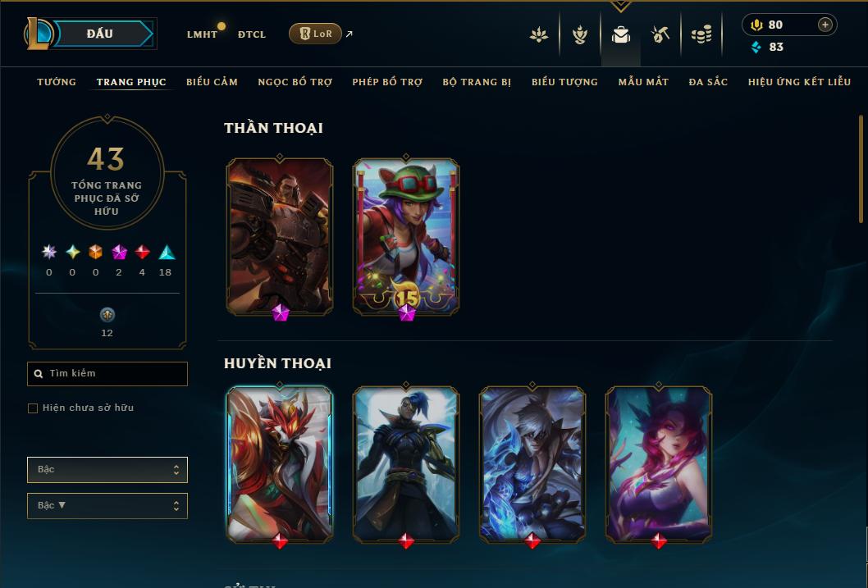Click the League of Legends logo icon

pos(39,33)
